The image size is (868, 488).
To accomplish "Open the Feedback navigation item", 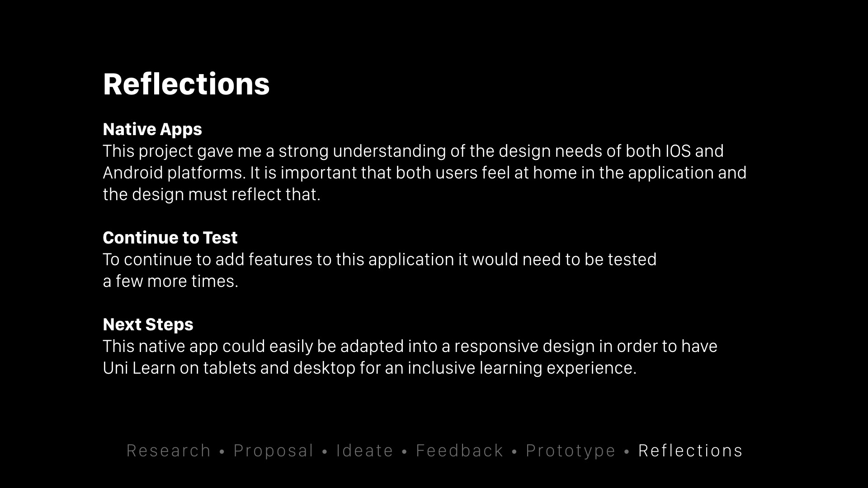I will (x=459, y=450).
